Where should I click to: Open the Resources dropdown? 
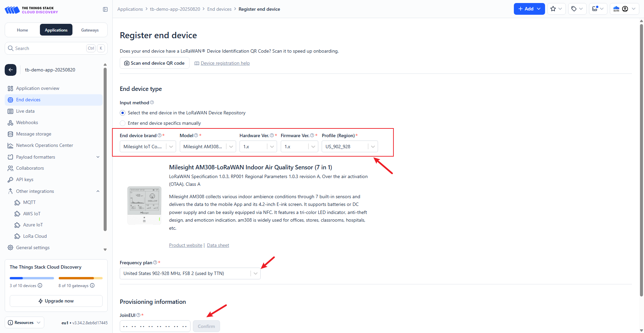coord(24,323)
